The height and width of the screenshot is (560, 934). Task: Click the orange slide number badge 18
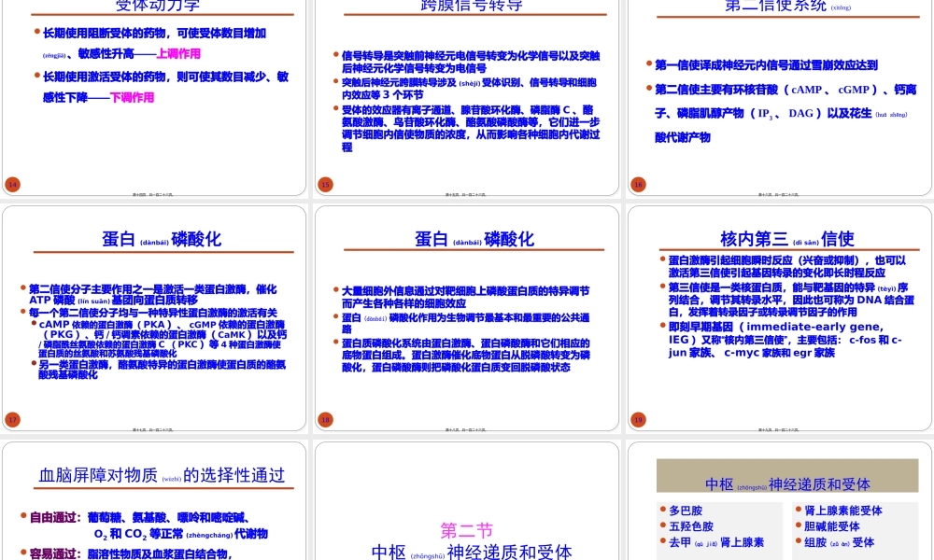[x=325, y=420]
